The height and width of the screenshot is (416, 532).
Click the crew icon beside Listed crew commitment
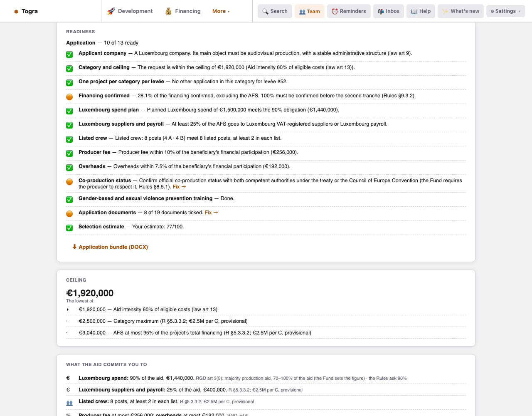click(x=69, y=403)
